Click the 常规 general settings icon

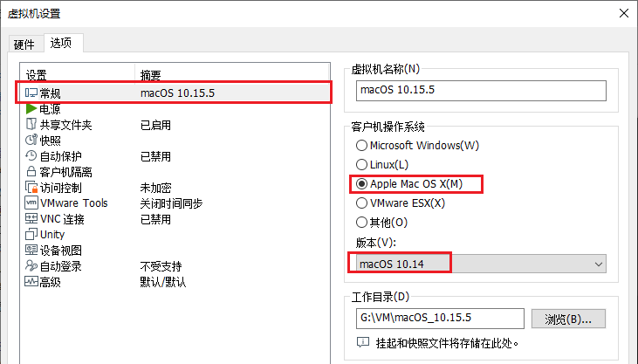[x=31, y=93]
